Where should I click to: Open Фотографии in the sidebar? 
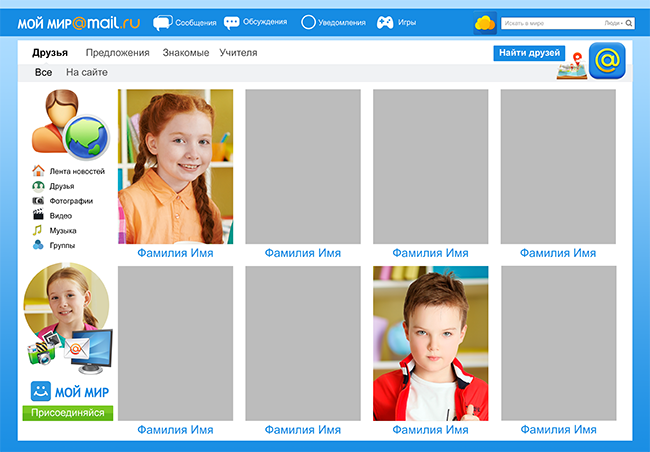point(71,201)
